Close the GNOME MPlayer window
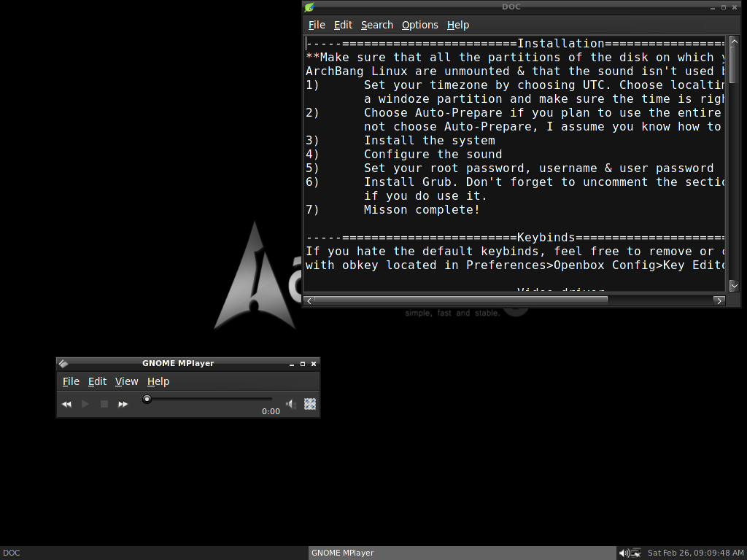747x560 pixels. (314, 364)
